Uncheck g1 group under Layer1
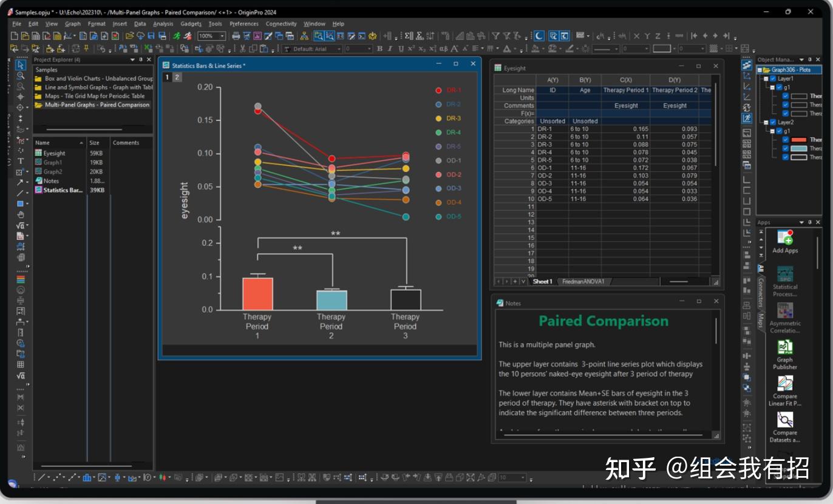Image resolution: width=833 pixels, height=504 pixels. pyautogui.click(x=779, y=87)
